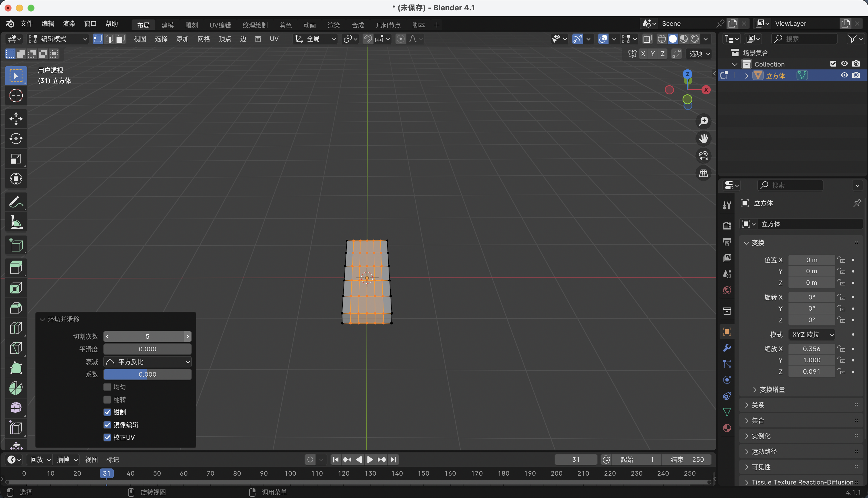Select the Rotate tool
The width and height of the screenshot is (868, 498).
[x=16, y=139]
